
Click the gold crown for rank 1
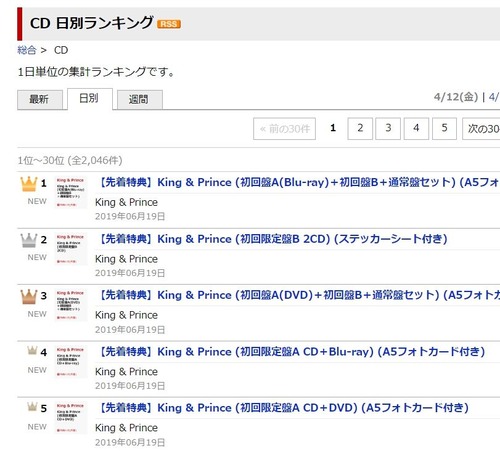(x=29, y=184)
